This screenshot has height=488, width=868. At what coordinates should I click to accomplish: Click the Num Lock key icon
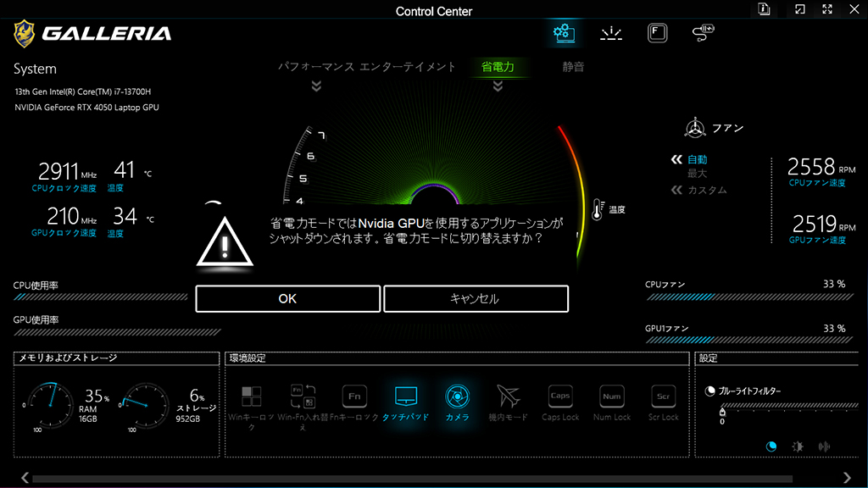pyautogui.click(x=612, y=396)
